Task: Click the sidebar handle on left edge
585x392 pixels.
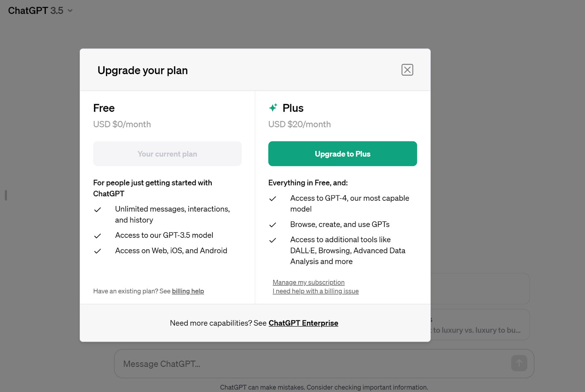Action: pyautogui.click(x=6, y=195)
